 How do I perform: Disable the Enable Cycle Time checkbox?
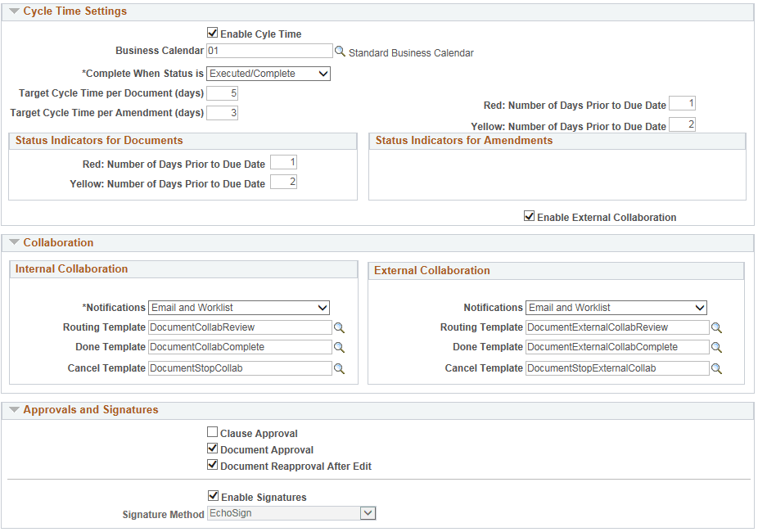coord(213,34)
